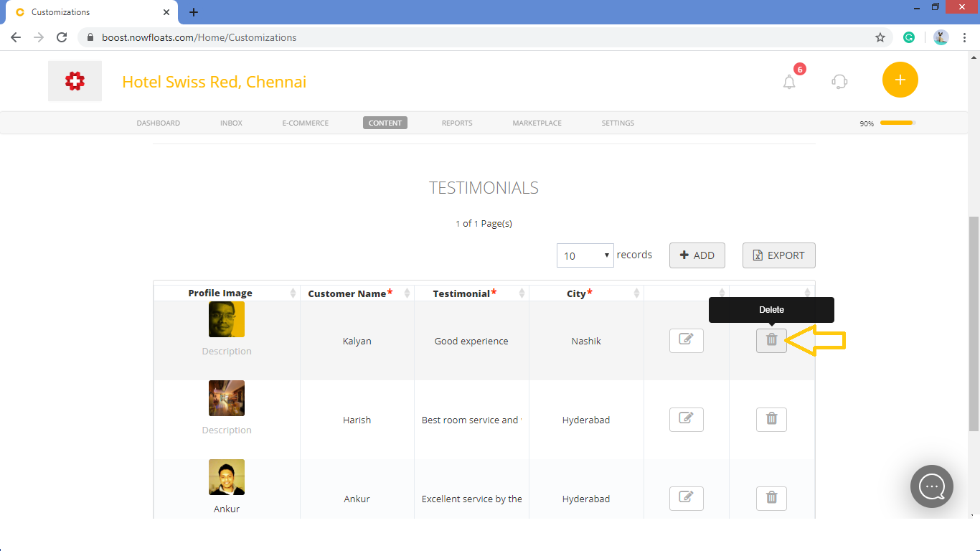This screenshot has width=980, height=551.
Task: Click the 'Best room service' testimonial cell
Action: [x=471, y=420]
